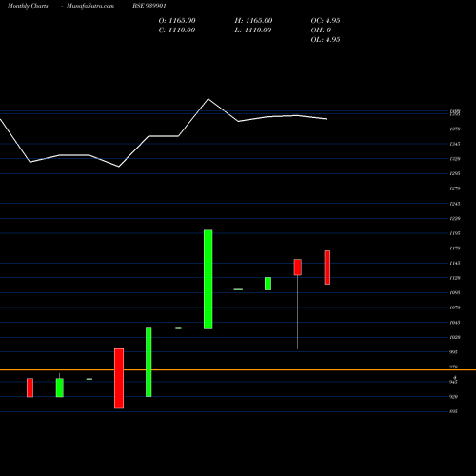The image size is (476, 476).
Task: Click the large red candle crossing the orange line
Action: pyautogui.click(x=119, y=379)
